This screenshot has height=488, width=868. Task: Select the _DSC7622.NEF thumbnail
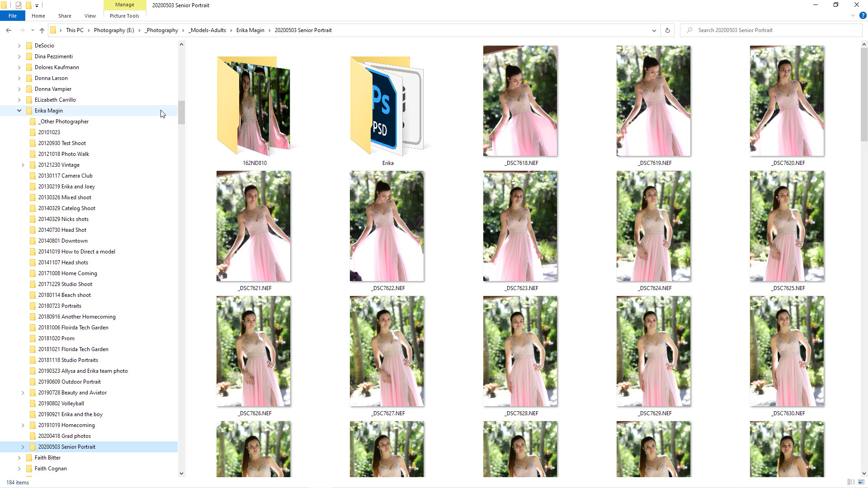point(387,226)
